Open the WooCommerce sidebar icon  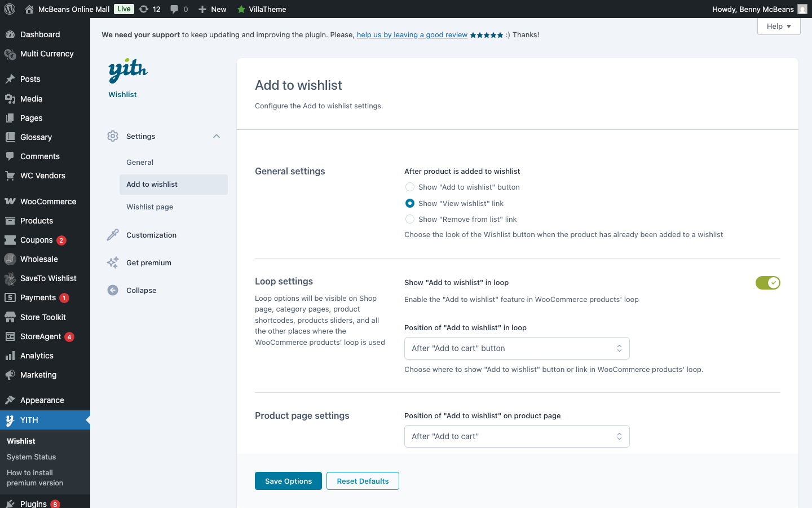point(11,202)
